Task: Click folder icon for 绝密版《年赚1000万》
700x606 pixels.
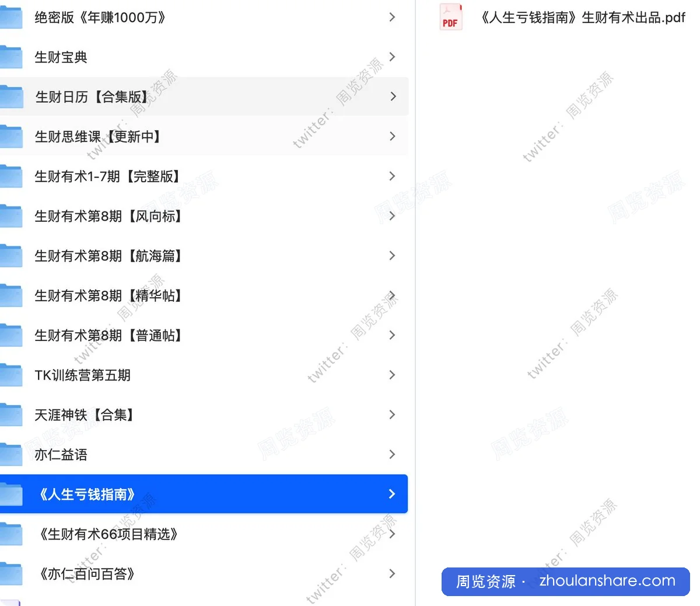Action: pos(11,18)
